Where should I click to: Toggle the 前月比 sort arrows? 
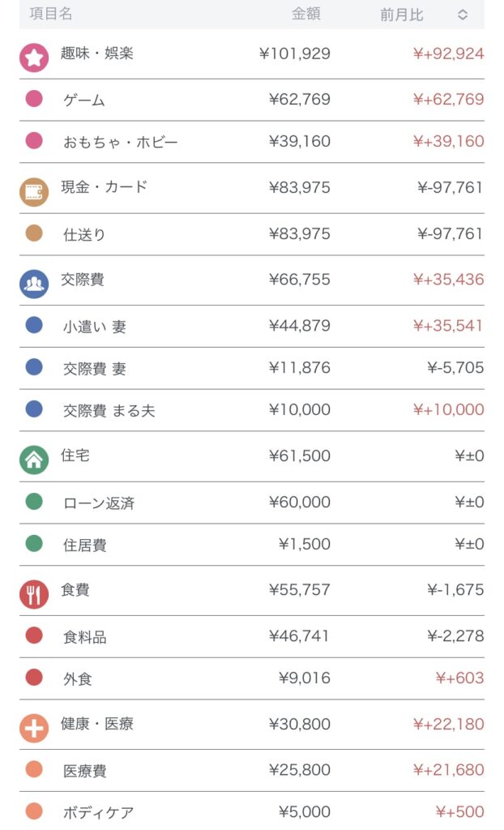[x=462, y=15]
